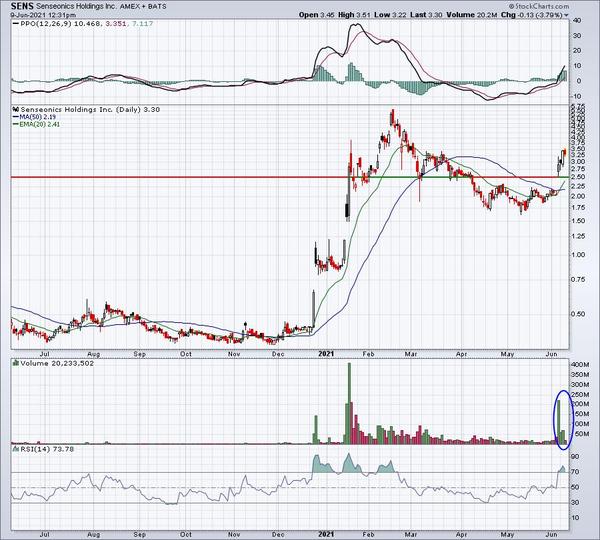600x540 pixels.
Task: Click the blue ellipse highlighting recent volume
Action: (562, 415)
